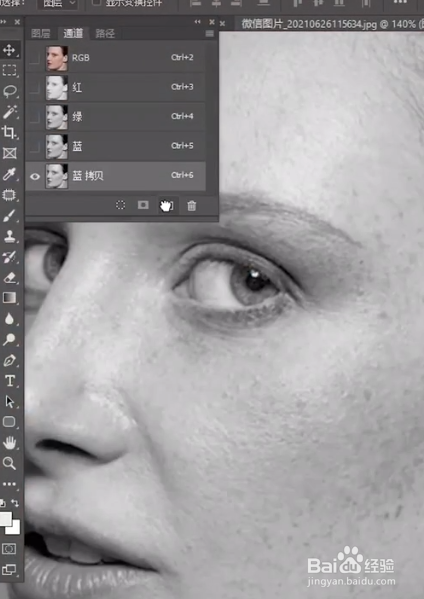Select the Magic Wand tool

point(9,112)
